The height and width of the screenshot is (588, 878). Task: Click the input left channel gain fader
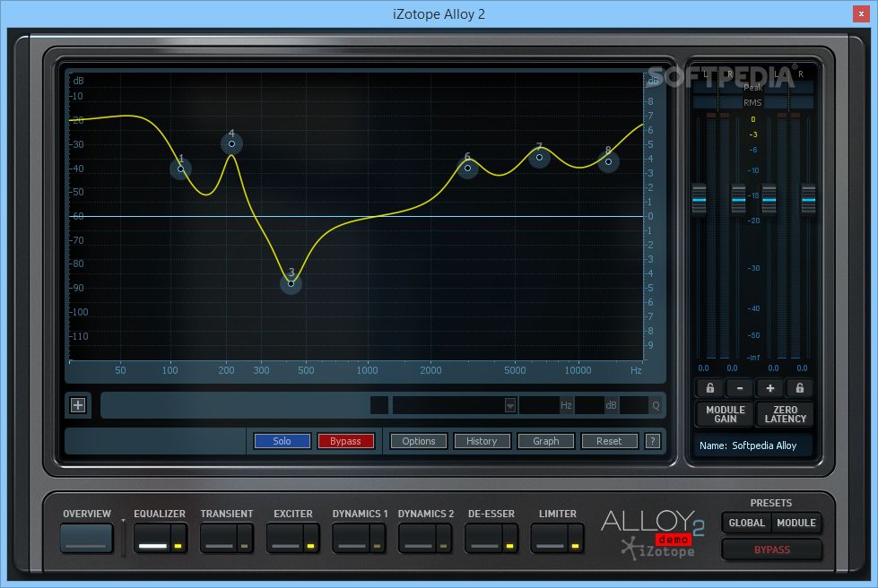[x=700, y=199]
